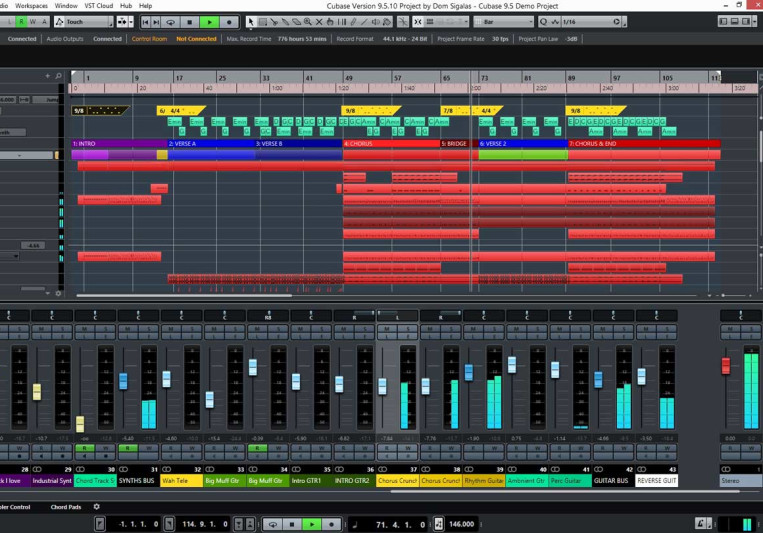Select the REVERSE GUIT channel name
The image size is (763, 533).
tap(656, 480)
